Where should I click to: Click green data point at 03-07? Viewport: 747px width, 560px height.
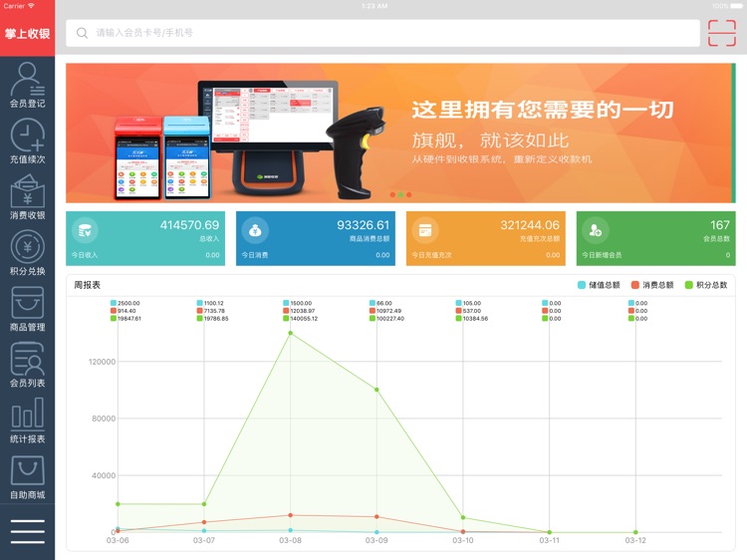[204, 504]
